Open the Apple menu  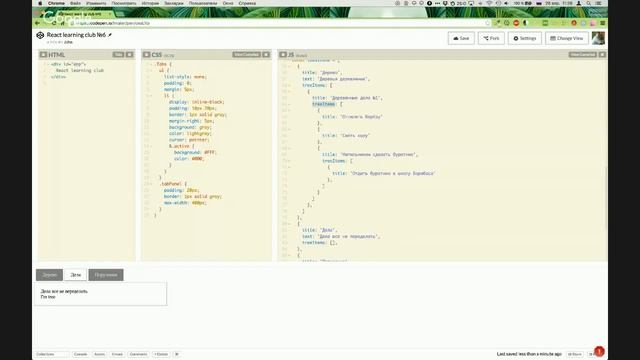click(x=40, y=3)
